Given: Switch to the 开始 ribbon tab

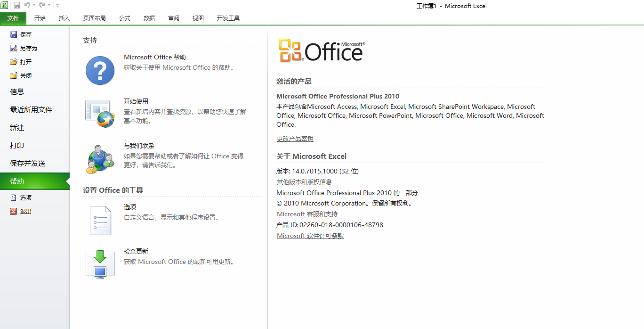Looking at the screenshot, I should click(x=40, y=18).
